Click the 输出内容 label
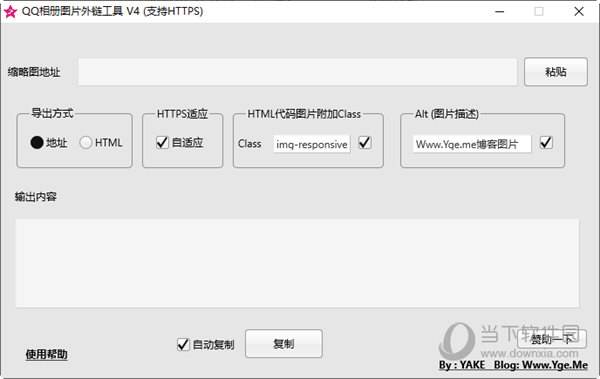 [x=36, y=197]
